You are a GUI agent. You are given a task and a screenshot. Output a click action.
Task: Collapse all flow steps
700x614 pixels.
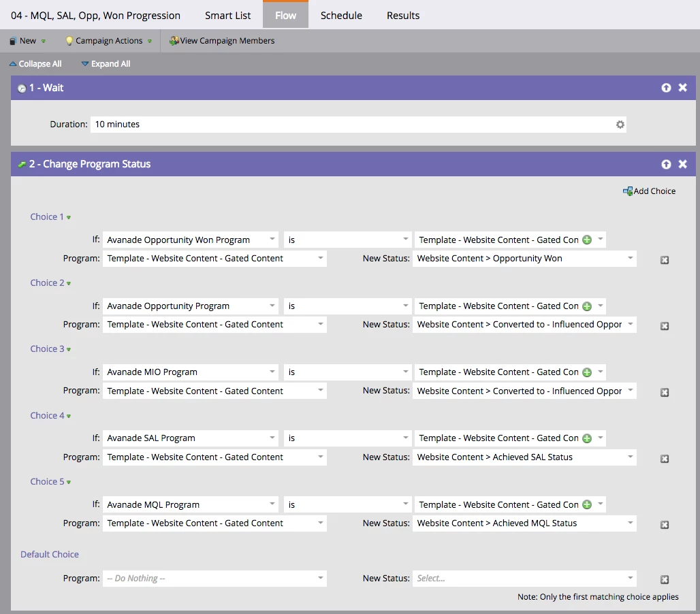pos(35,64)
